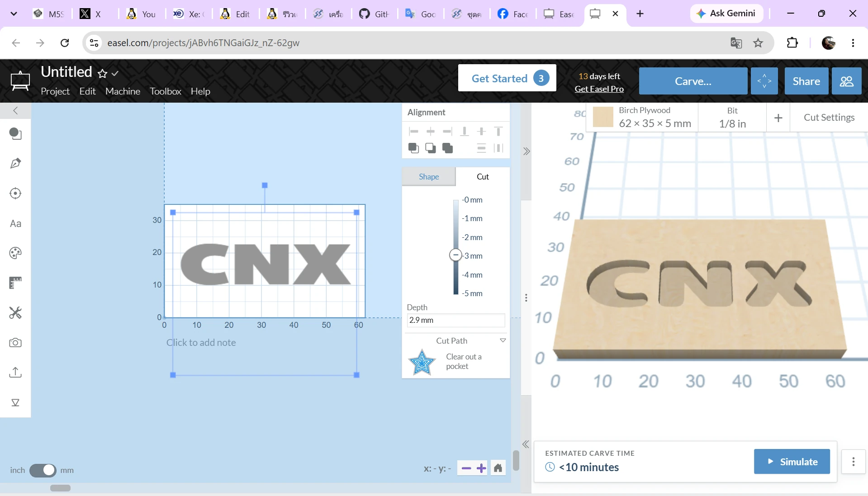
Task: Open the Icons library palette tool
Action: (x=15, y=253)
